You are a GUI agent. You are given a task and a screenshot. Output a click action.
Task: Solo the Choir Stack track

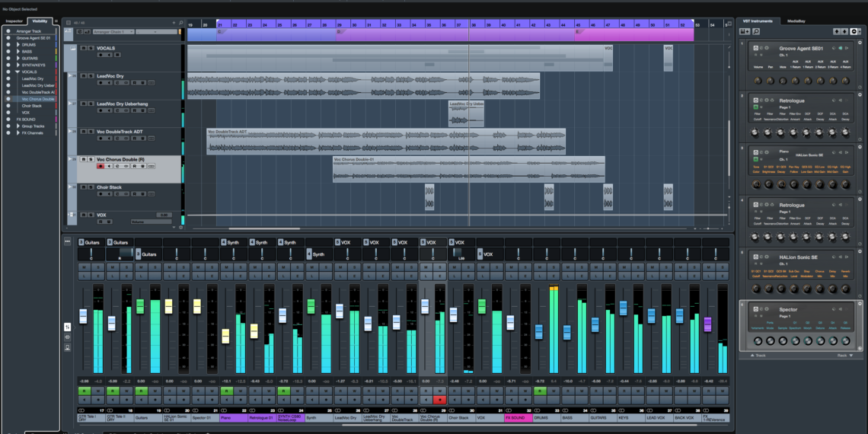(91, 187)
